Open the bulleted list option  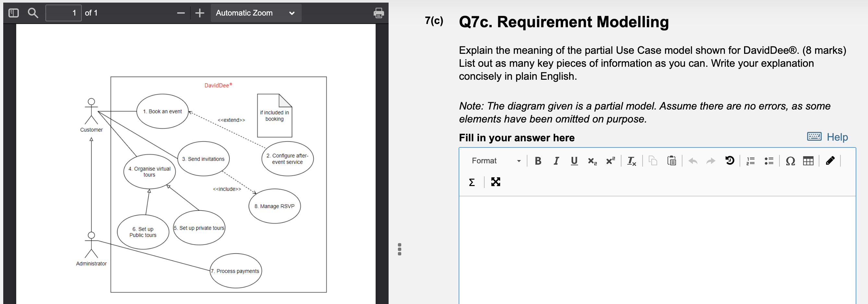[x=769, y=161]
